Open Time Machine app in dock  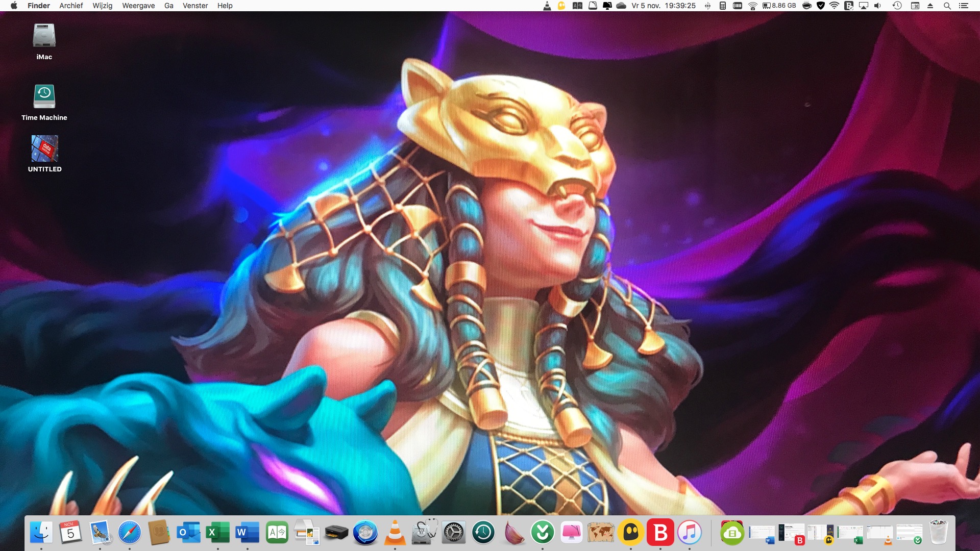pos(483,533)
